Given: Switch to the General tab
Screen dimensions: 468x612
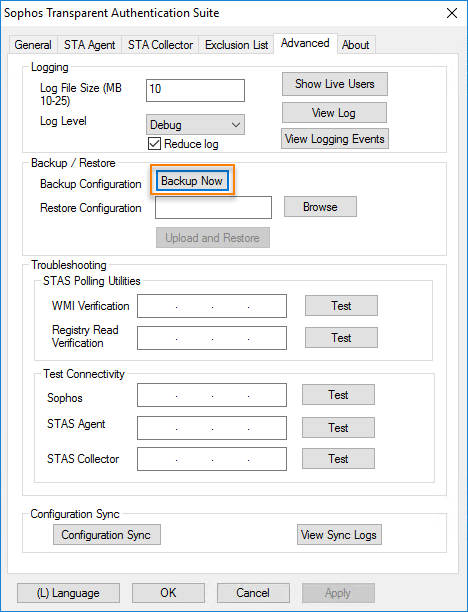Looking at the screenshot, I should [x=33, y=45].
